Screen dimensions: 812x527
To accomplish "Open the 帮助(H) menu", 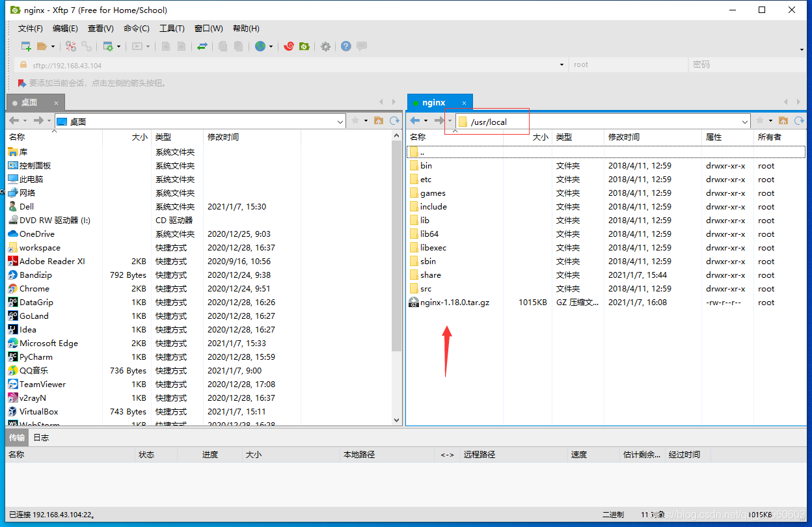I will (x=246, y=29).
